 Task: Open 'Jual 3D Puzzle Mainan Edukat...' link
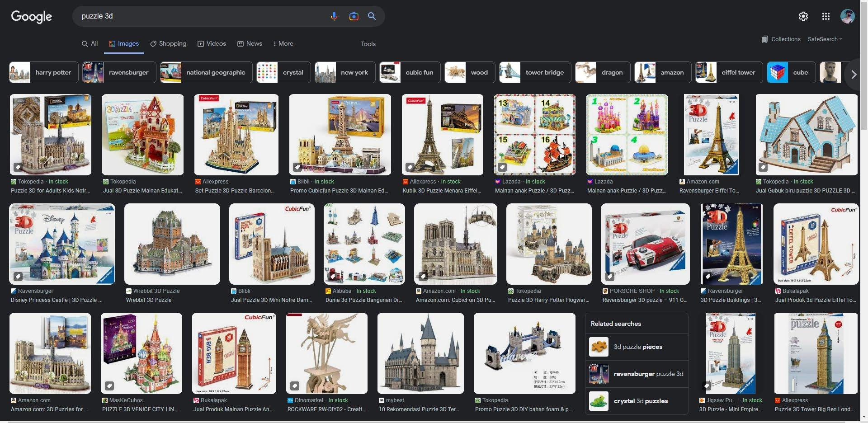point(142,191)
